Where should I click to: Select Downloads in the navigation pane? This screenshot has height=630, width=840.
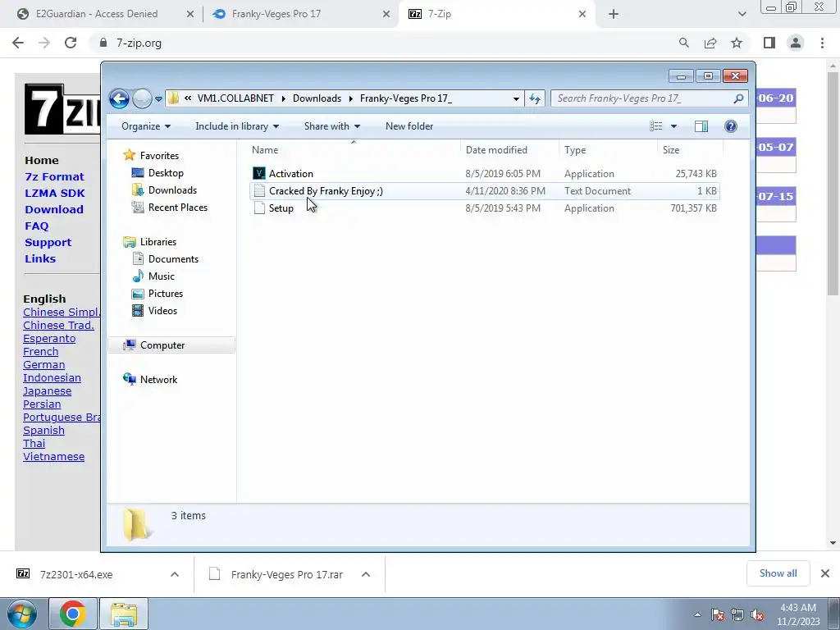[172, 190]
